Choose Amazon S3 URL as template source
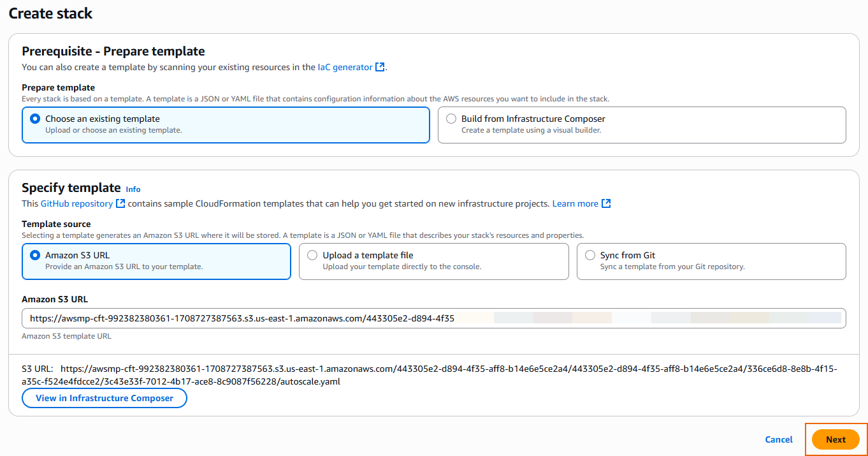The image size is (868, 456). (35, 255)
